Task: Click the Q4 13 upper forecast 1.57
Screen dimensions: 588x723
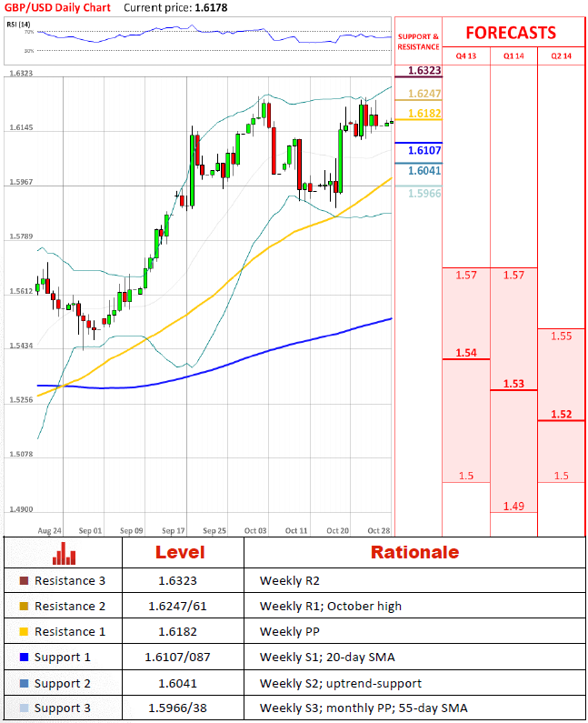Action: [466, 276]
